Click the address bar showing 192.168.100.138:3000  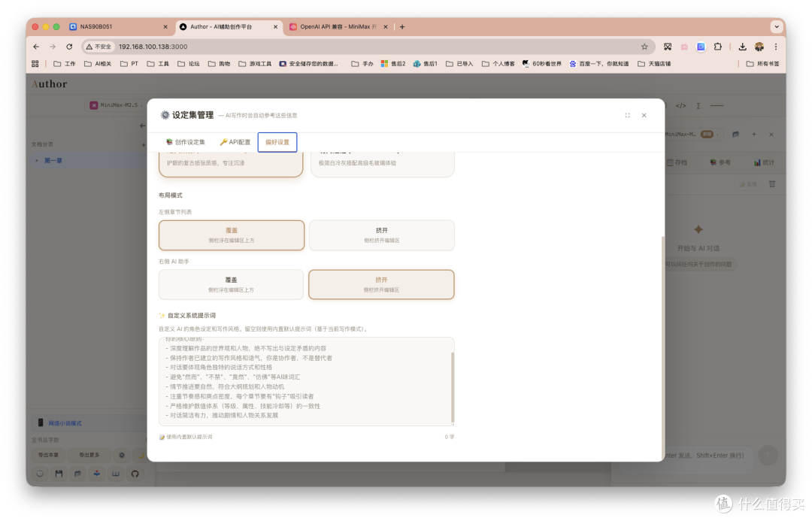(x=368, y=47)
